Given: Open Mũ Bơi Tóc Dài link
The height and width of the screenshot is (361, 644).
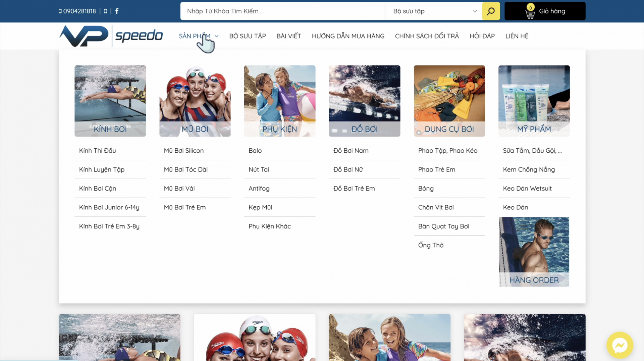Looking at the screenshot, I should (186, 169).
